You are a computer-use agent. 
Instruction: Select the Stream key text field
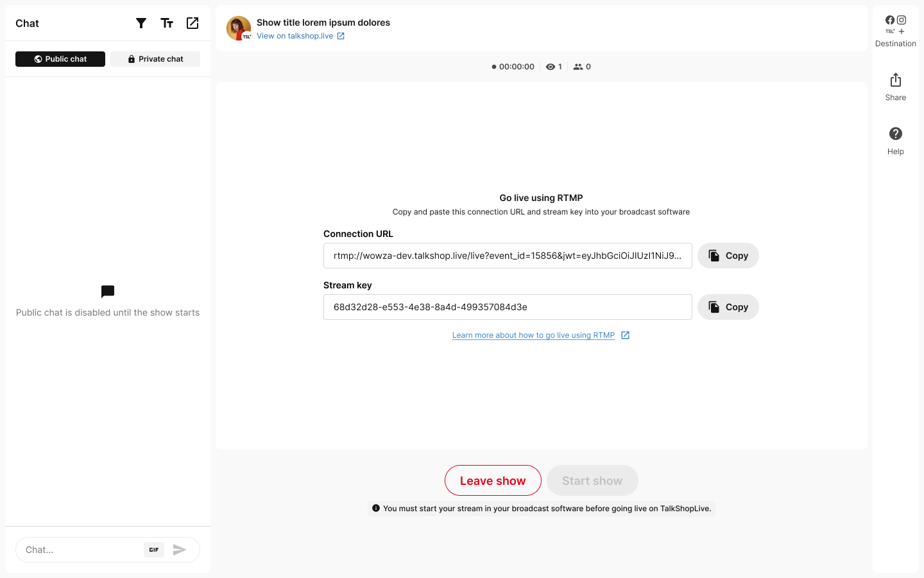tap(508, 307)
